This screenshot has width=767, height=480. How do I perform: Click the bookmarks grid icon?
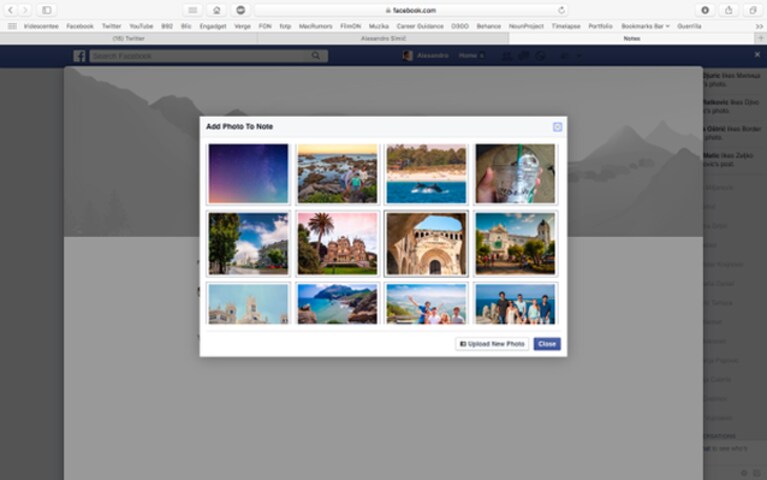12,26
